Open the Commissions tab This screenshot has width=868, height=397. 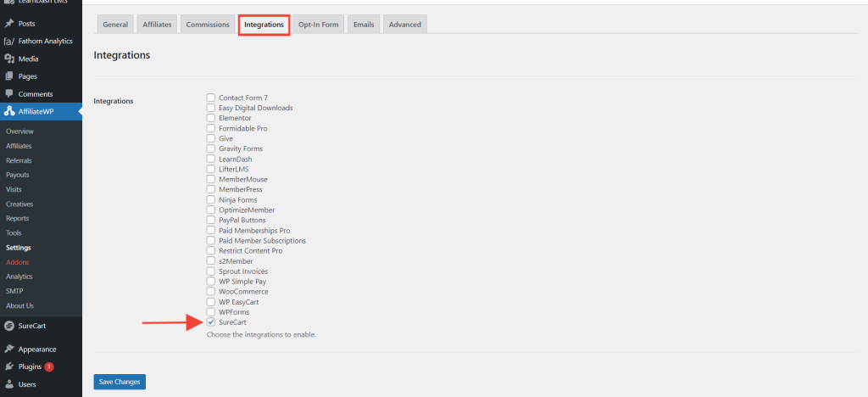(x=208, y=25)
